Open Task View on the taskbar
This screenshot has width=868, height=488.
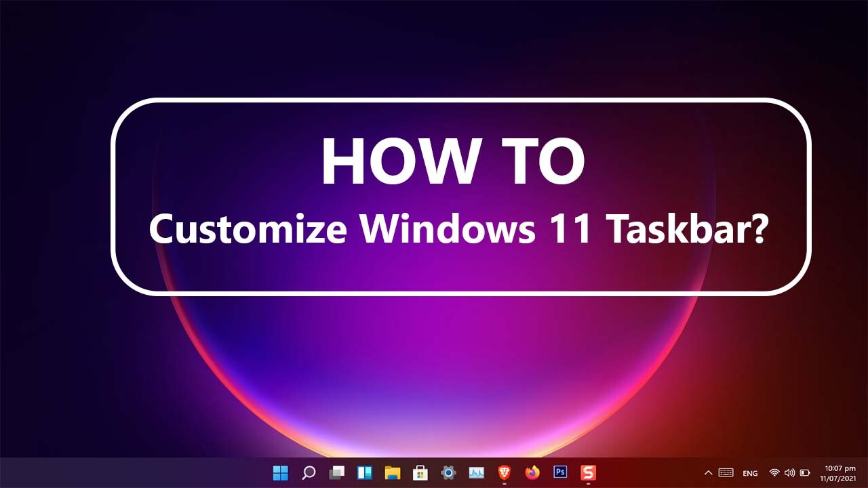click(336, 472)
